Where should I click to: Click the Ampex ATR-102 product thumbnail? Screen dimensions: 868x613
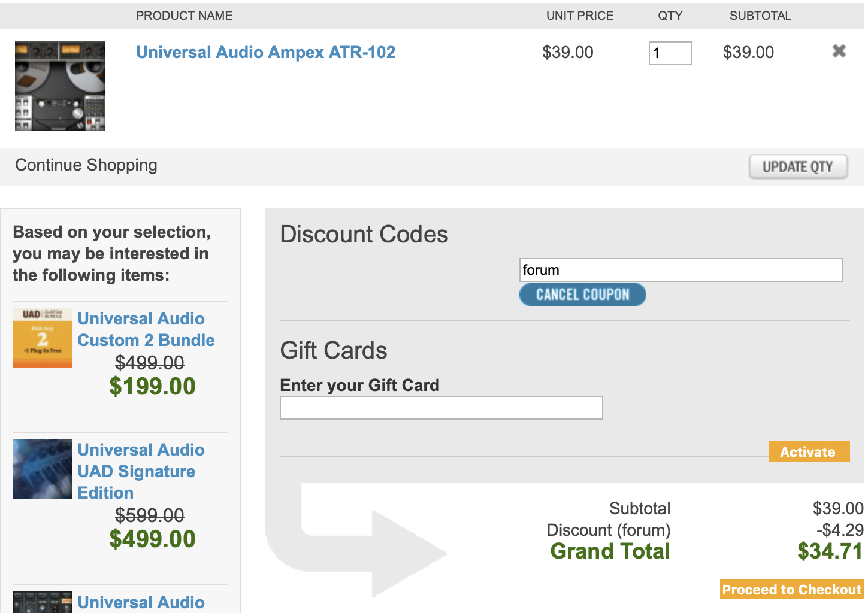click(x=60, y=86)
